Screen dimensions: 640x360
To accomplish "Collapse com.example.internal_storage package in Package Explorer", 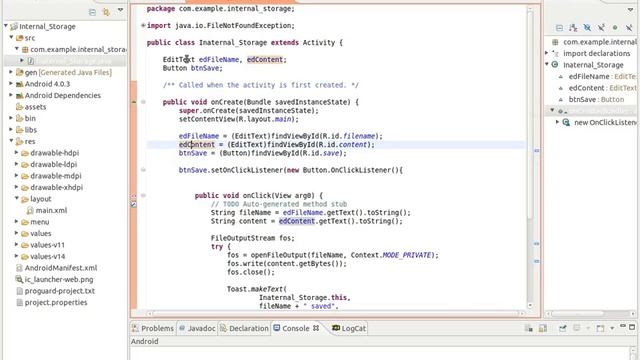I will coord(17,49).
